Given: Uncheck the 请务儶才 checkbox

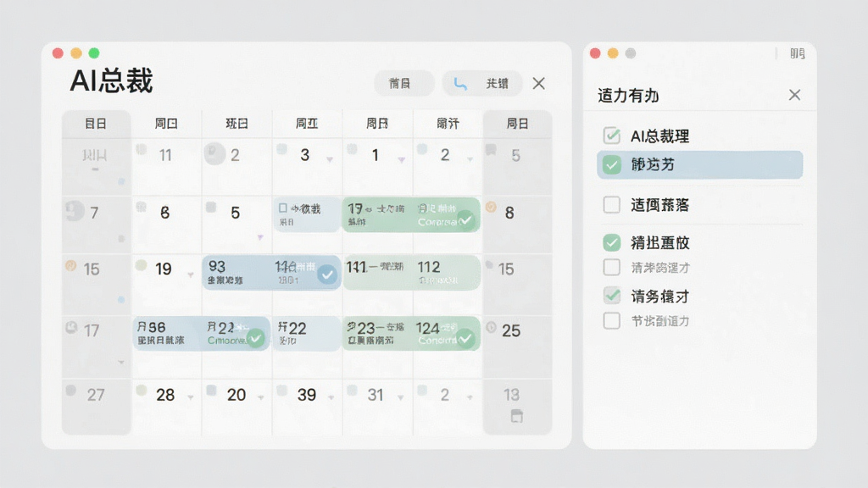Looking at the screenshot, I should [x=612, y=296].
